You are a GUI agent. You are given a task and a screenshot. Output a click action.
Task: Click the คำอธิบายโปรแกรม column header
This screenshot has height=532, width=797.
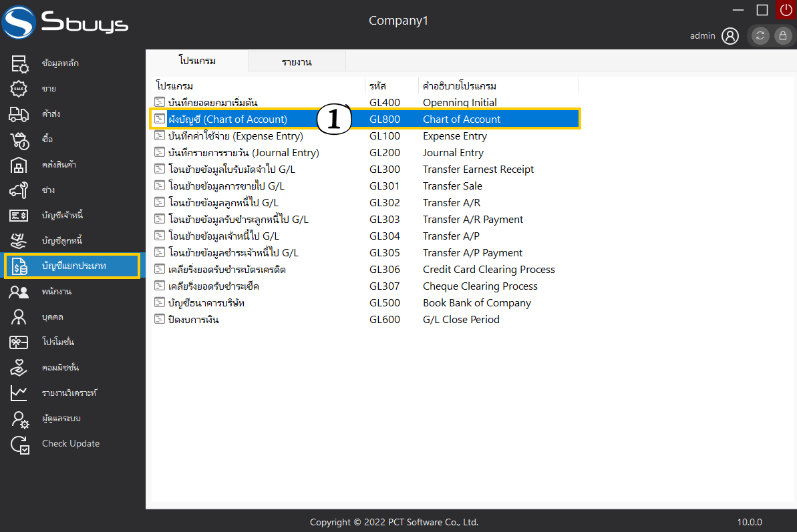(x=460, y=86)
